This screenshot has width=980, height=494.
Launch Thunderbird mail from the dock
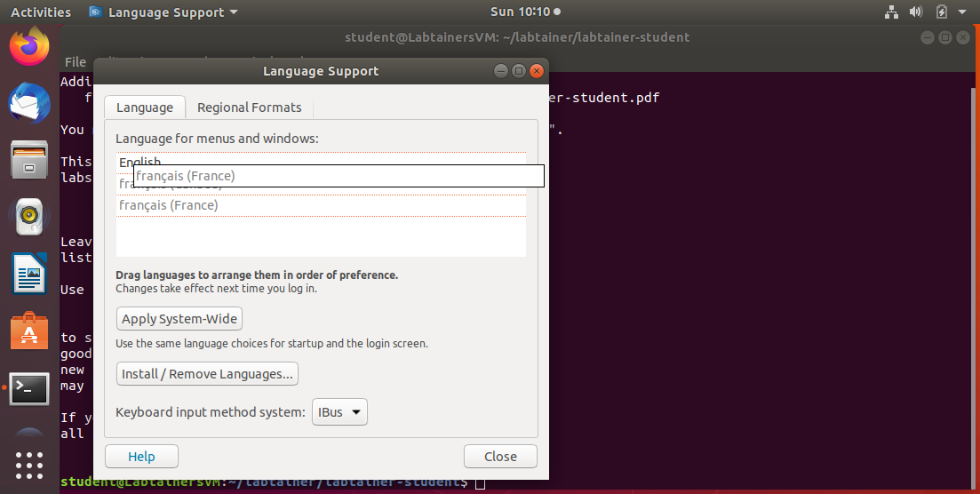(29, 104)
